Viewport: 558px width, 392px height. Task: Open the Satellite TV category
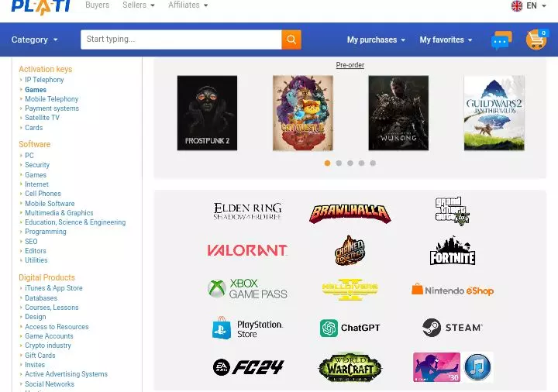42,118
